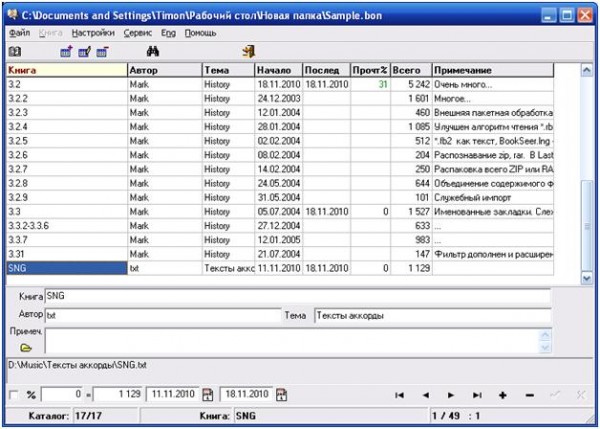
Task: Select the row for book 3.3.7
Action: point(280,240)
